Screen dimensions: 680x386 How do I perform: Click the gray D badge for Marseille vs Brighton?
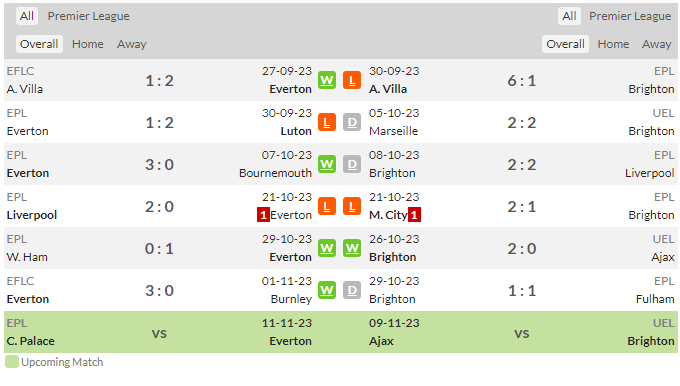tap(352, 122)
